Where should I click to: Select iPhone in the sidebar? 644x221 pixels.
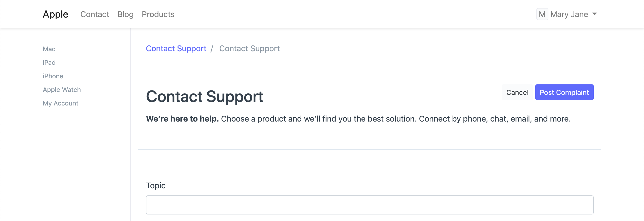(x=53, y=76)
